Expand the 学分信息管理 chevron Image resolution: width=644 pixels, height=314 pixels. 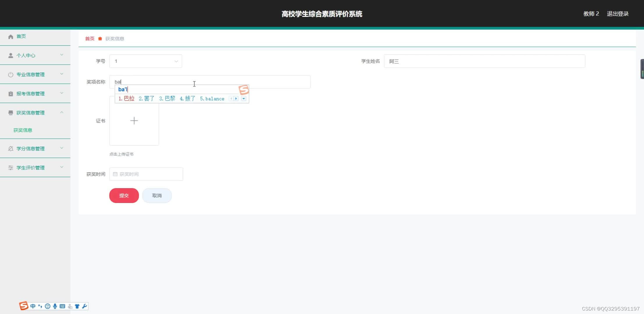coord(62,148)
